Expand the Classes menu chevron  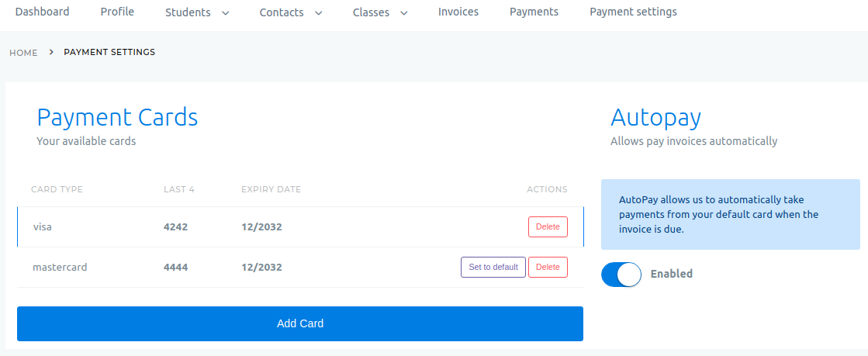pos(404,12)
